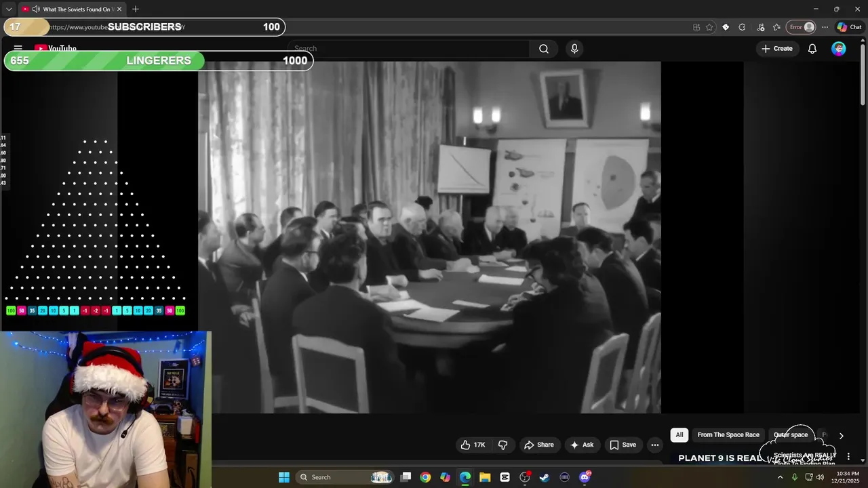Save the video to a playlist
Screen dimensions: 868x488
623,445
